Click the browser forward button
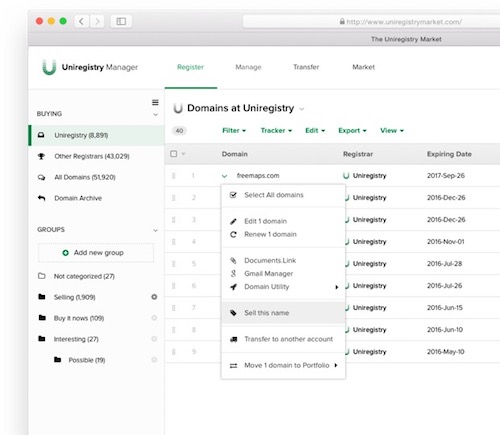The width and height of the screenshot is (500, 435). coord(97,22)
